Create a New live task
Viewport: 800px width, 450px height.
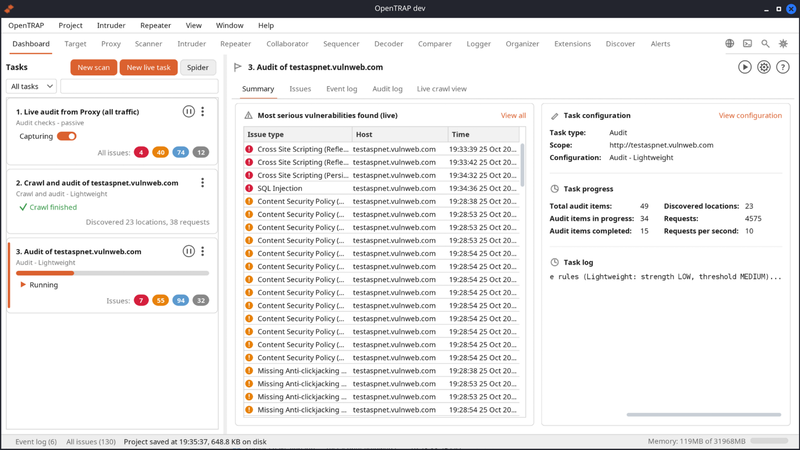[x=148, y=67]
